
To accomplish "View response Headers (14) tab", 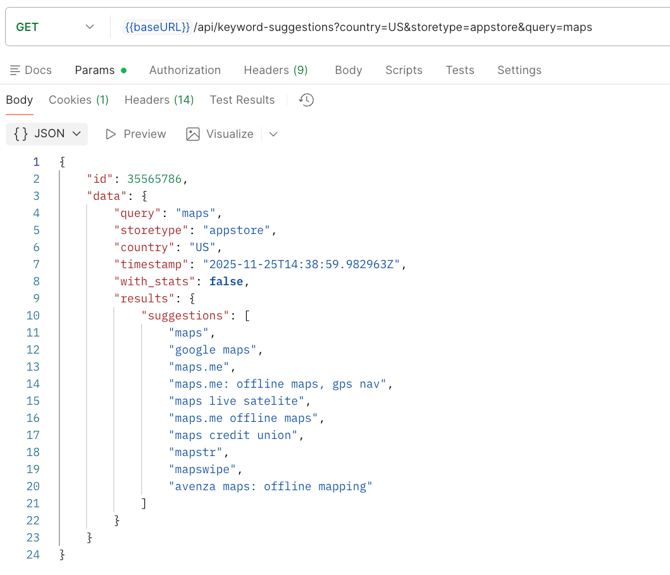I will coord(159,100).
